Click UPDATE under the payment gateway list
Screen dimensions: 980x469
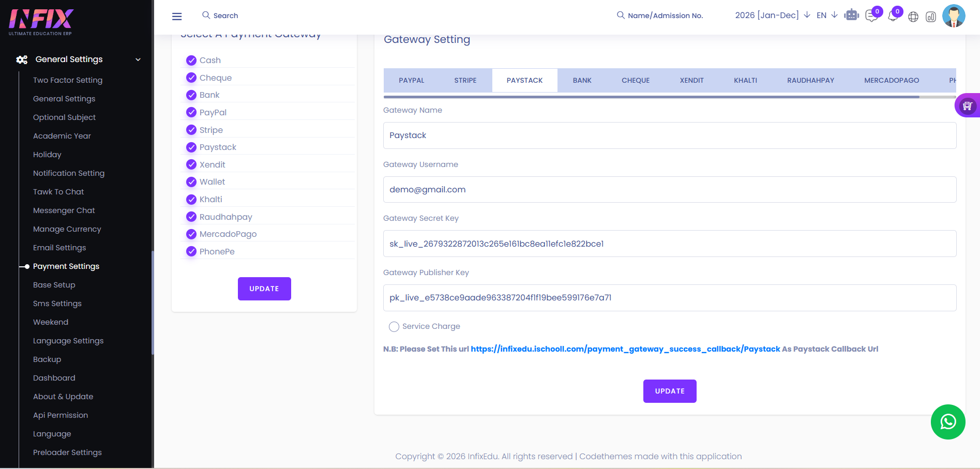[x=264, y=289]
